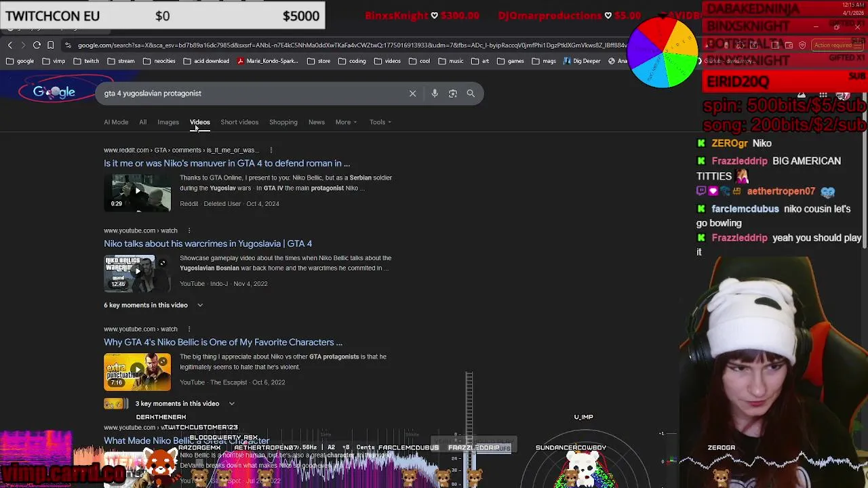Open the 'vimp' bookmark folder
Viewport: 868px width, 488px height.
(54, 61)
